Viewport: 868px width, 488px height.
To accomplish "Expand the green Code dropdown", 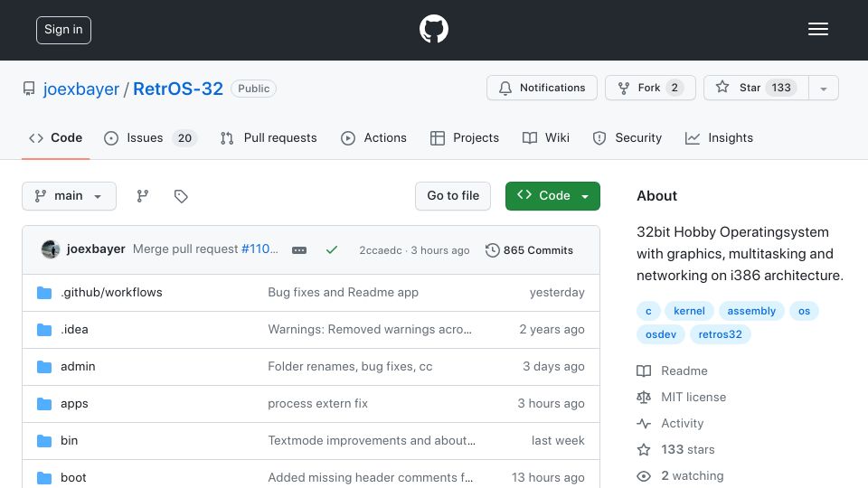I will [x=552, y=196].
